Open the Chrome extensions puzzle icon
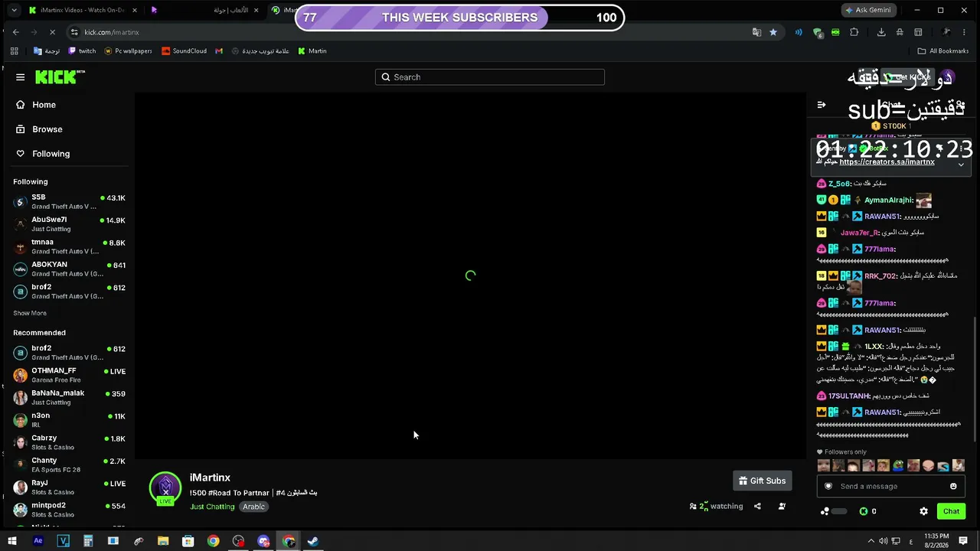Viewport: 980px width, 551px height. coord(854,32)
